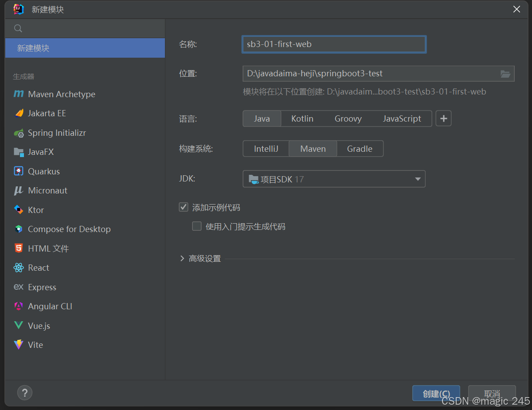This screenshot has width=532, height=410.
Task: Select the React entry text
Action: (x=39, y=268)
